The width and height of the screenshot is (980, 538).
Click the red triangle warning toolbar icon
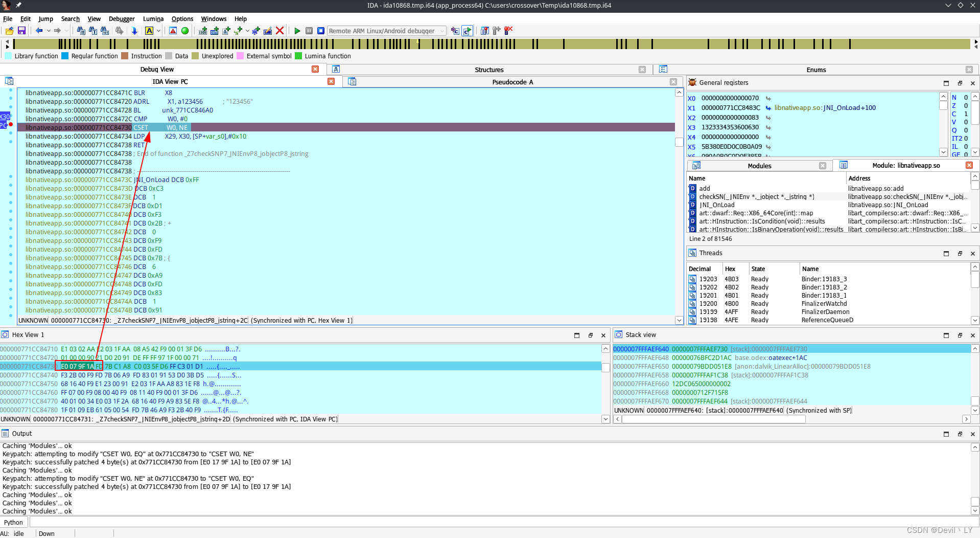[x=173, y=31]
